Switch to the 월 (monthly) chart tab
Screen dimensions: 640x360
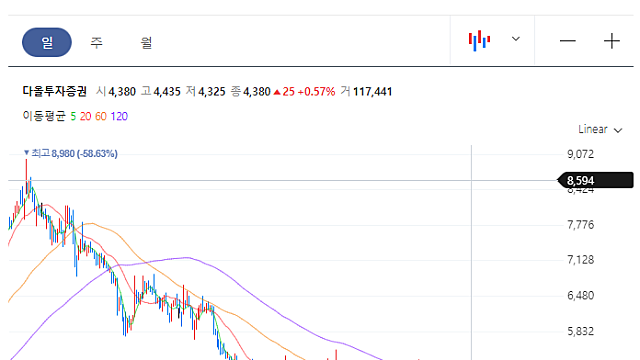pos(146,42)
